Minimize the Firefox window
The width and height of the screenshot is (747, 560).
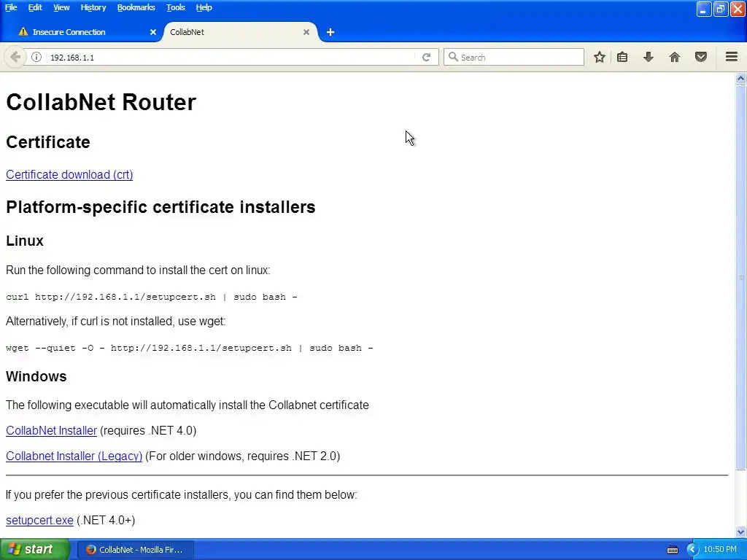(704, 9)
